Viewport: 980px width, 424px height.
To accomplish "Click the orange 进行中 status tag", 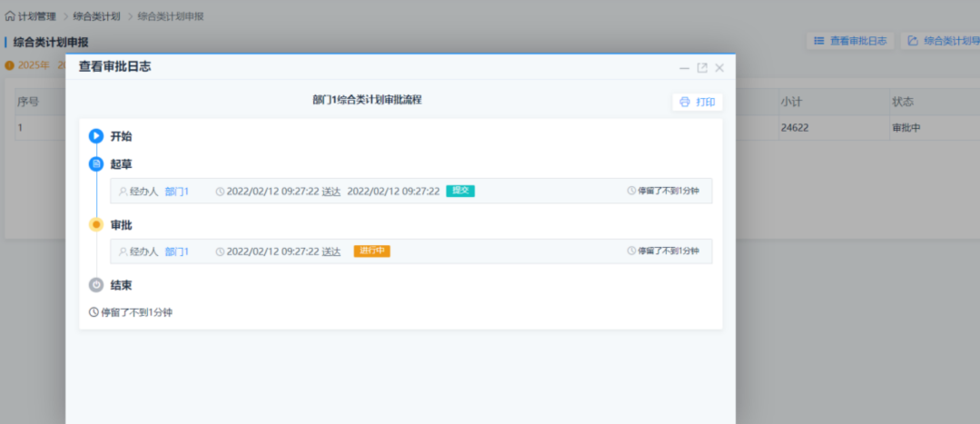I will click(x=372, y=251).
